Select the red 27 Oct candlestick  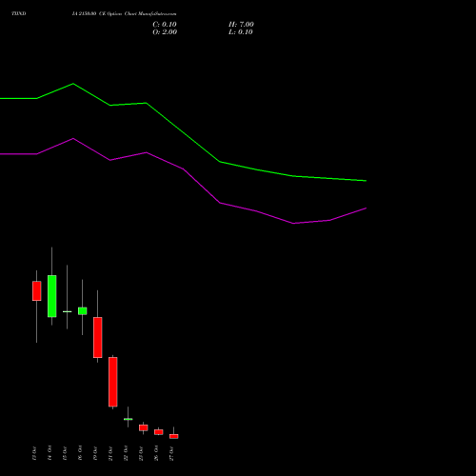coord(174,436)
